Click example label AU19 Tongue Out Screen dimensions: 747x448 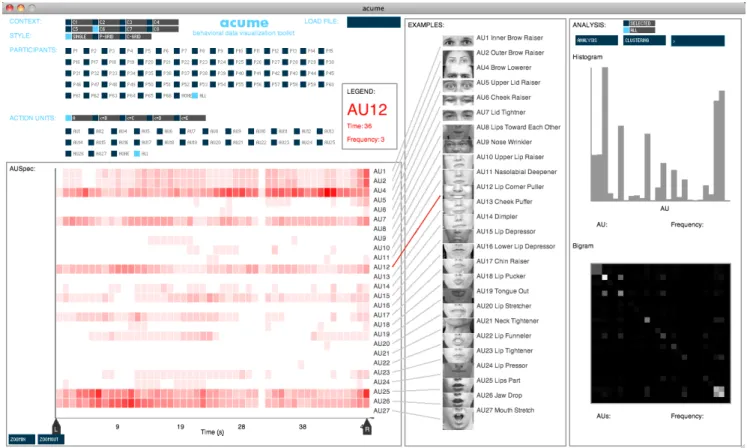click(x=503, y=291)
